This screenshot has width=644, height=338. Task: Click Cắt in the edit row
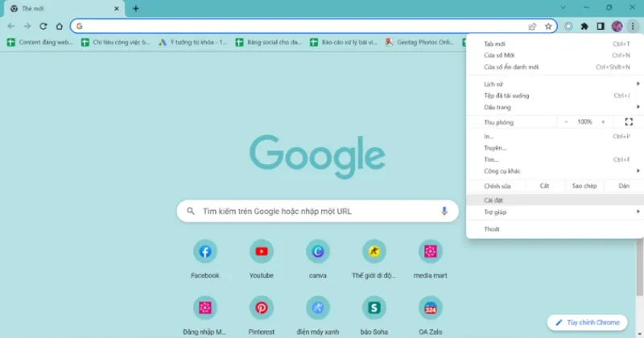(545, 186)
